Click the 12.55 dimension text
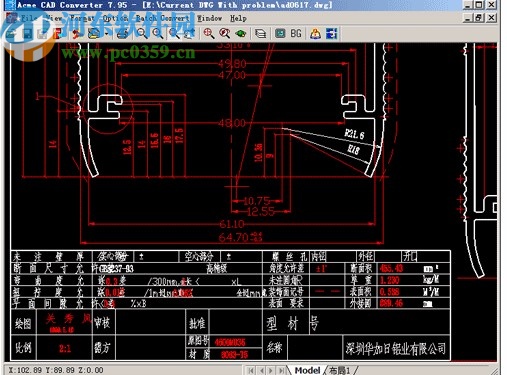507x375 pixels. pyautogui.click(x=261, y=211)
